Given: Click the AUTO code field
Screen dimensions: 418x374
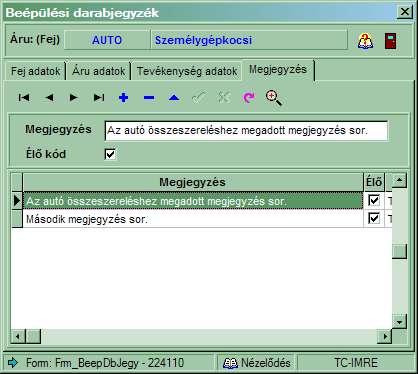Looking at the screenshot, I should click(107, 40).
